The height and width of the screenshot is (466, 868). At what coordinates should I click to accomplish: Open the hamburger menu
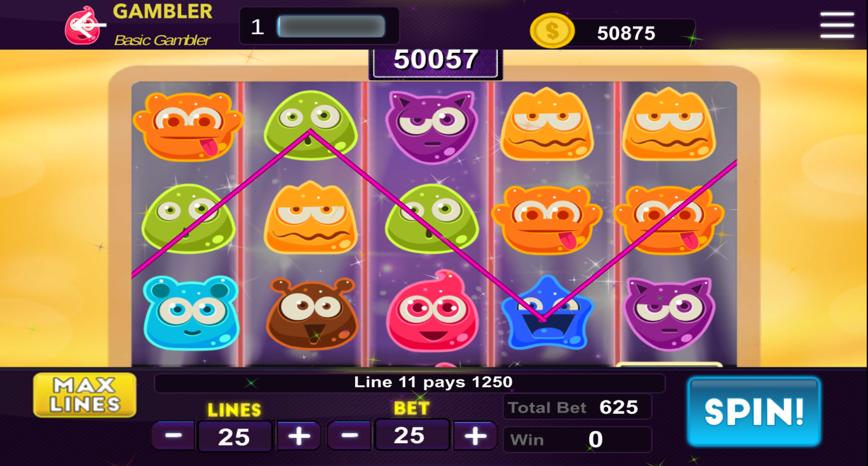pyautogui.click(x=837, y=25)
